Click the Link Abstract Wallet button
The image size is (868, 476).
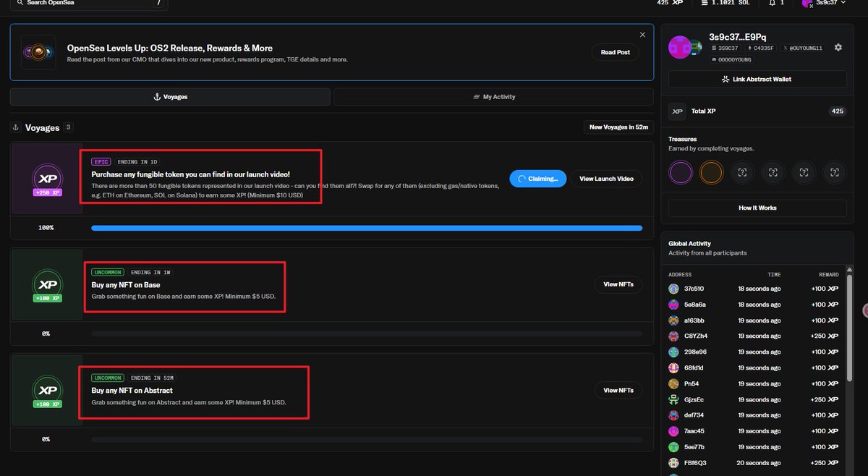[x=757, y=79]
